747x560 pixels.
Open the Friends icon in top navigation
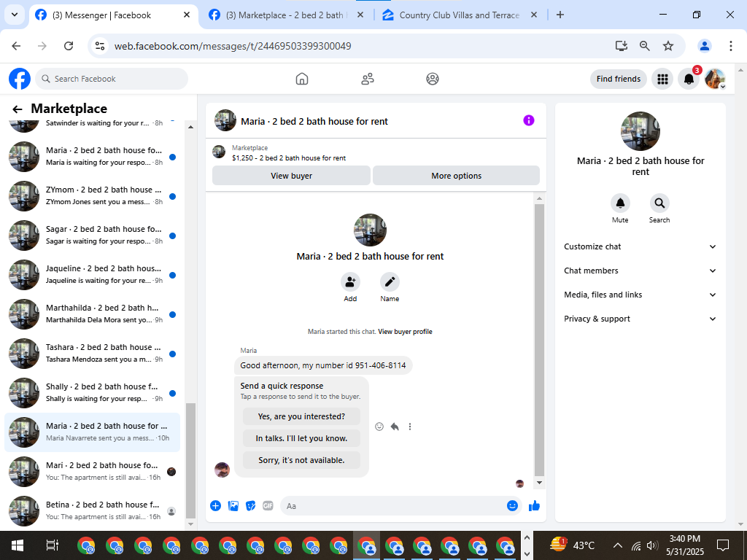coord(368,79)
